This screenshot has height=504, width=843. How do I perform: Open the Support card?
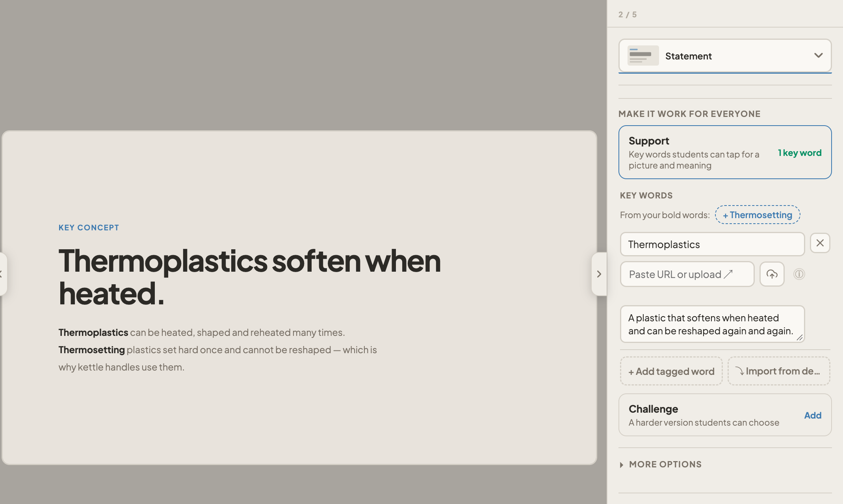point(725,152)
